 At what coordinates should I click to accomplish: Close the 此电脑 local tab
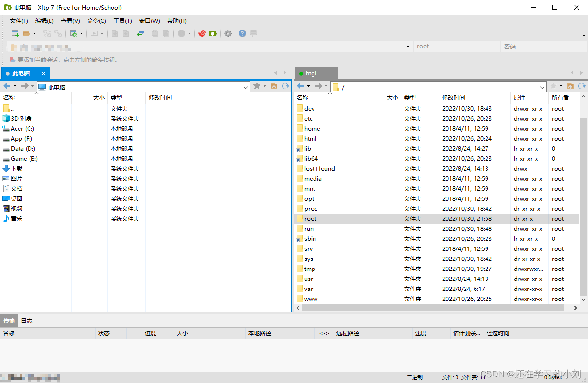tap(43, 73)
